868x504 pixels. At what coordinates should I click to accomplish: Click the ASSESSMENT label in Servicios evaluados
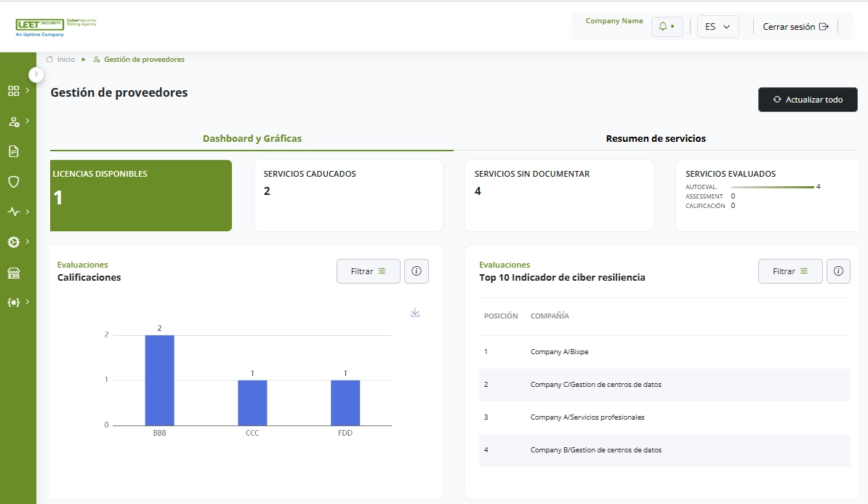704,196
